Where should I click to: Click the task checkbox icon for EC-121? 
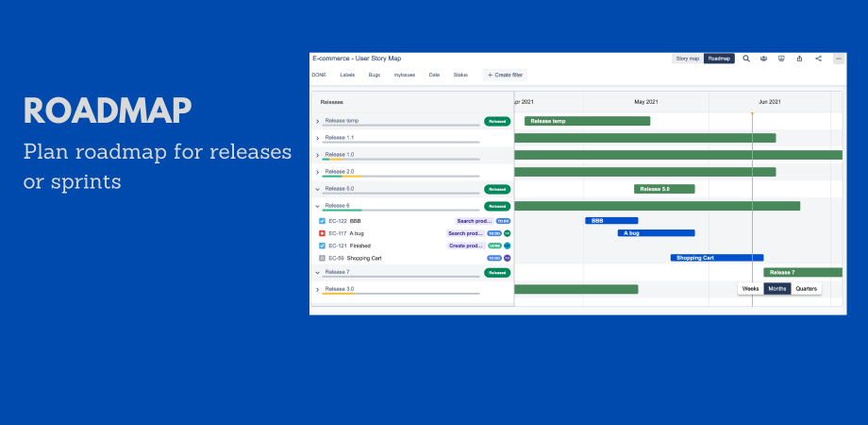tap(322, 246)
